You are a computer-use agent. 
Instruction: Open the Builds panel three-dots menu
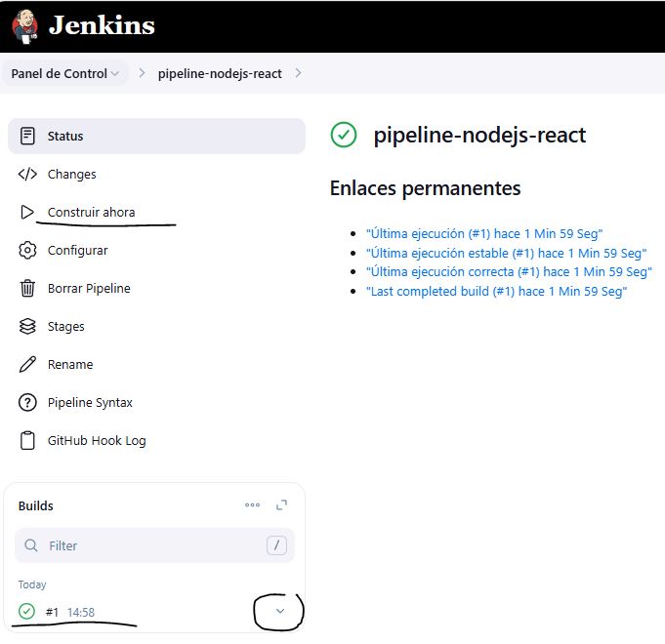coord(252,504)
